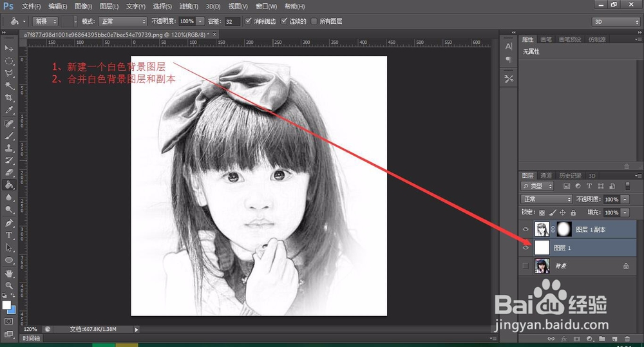Image resolution: width=644 pixels, height=347 pixels.
Task: Hide the 图层 1 副本 layer
Action: pyautogui.click(x=526, y=229)
